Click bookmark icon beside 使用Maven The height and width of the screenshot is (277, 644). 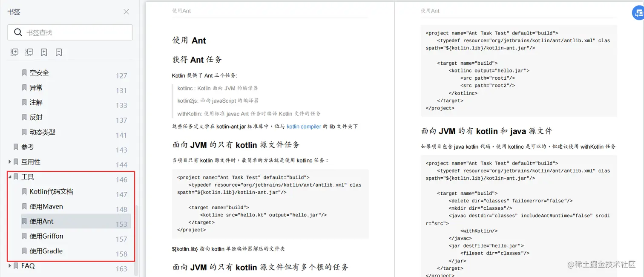[24, 207]
